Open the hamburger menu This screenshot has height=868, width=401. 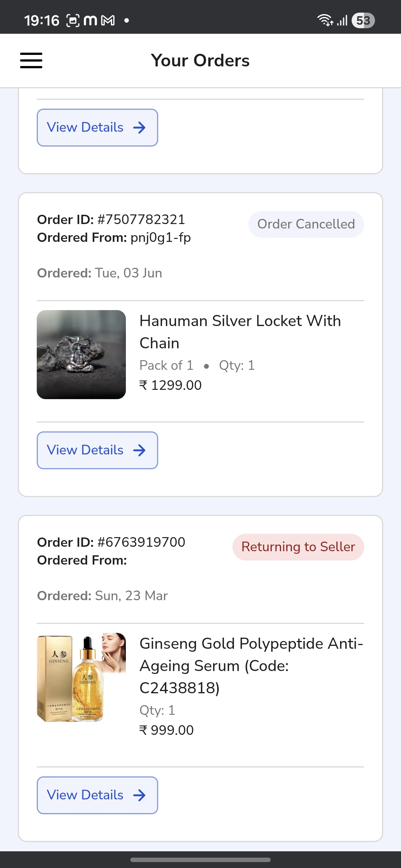click(x=31, y=60)
